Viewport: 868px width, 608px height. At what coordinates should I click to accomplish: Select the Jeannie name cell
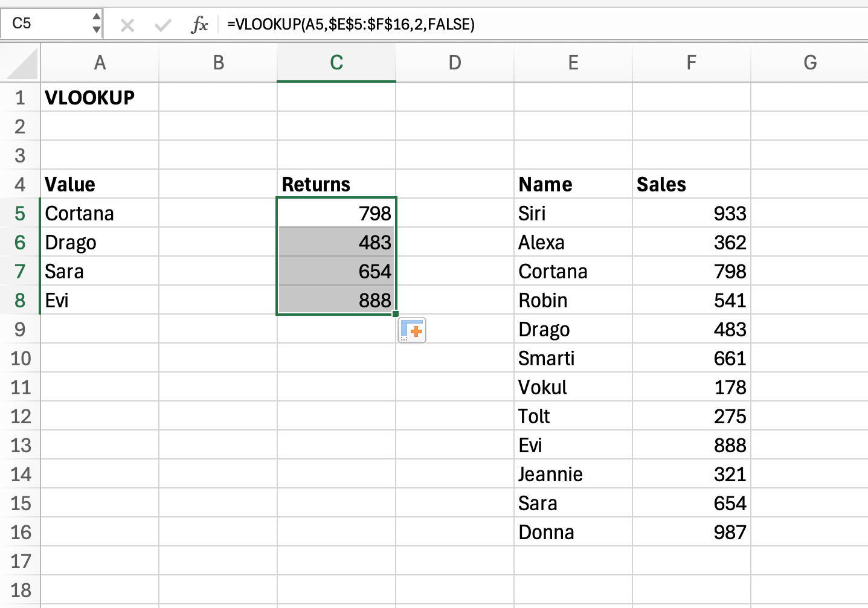573,474
